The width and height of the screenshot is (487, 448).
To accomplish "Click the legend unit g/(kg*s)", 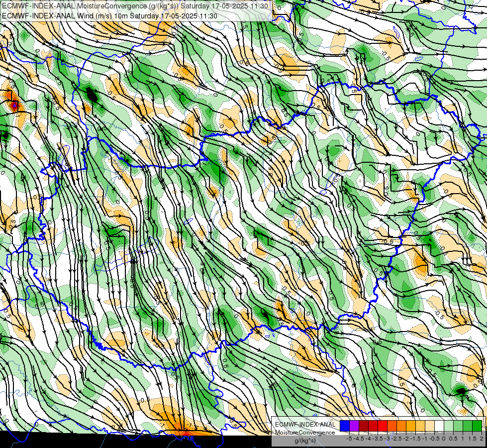I will [305, 441].
